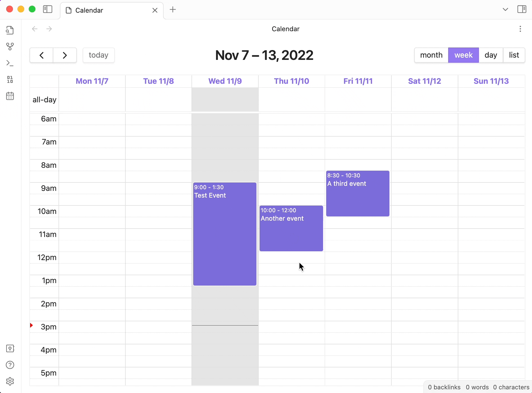Viewport: 532px width, 393px height.
Task: Select the list view tab
Action: coord(514,55)
